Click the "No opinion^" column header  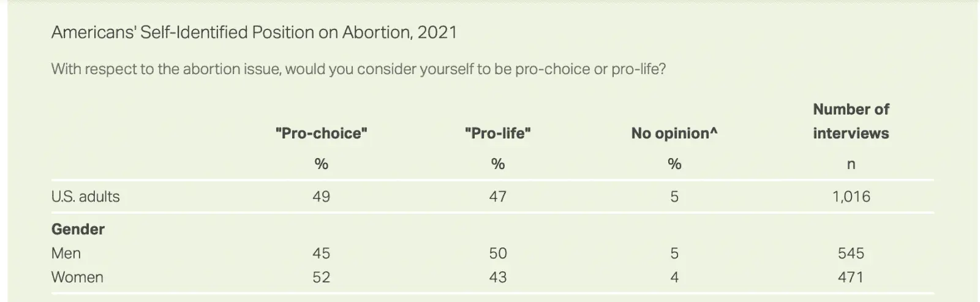(x=674, y=134)
